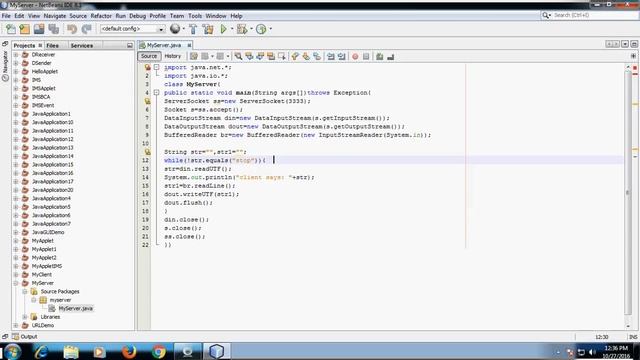
Task: Open the Debug menu
Action: click(138, 16)
